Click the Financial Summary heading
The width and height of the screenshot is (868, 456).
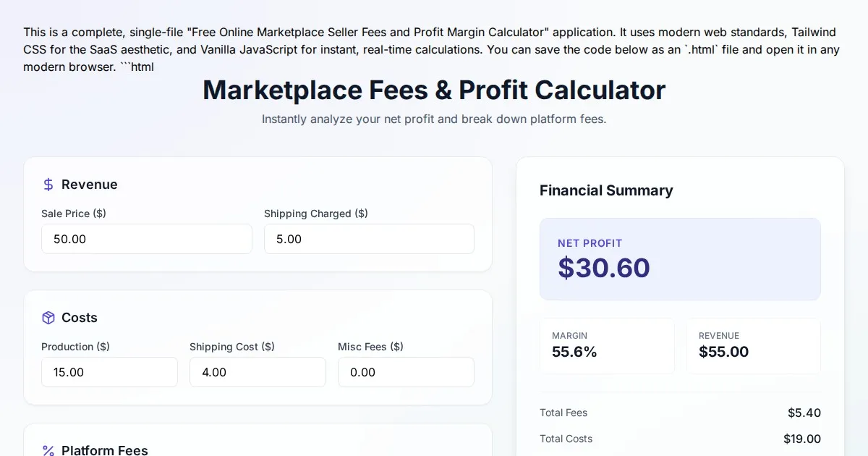[x=606, y=190]
